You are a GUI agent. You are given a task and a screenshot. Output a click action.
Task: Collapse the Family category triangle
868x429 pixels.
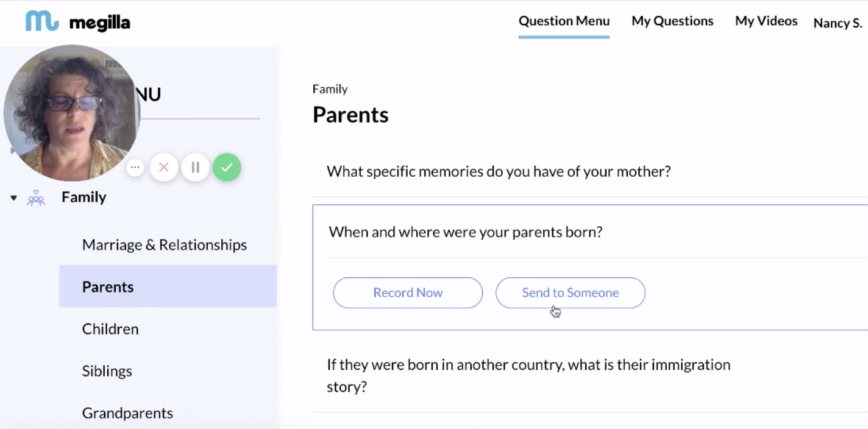[13, 198]
